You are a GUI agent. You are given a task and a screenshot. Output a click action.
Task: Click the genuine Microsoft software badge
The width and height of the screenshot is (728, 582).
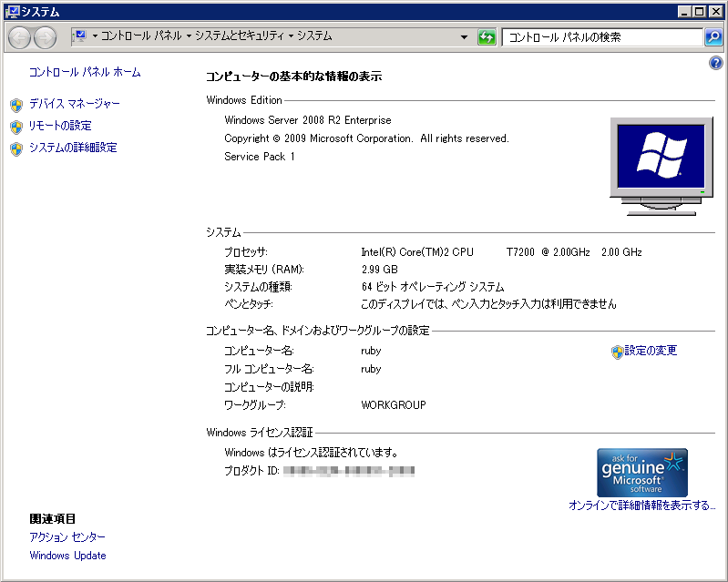pyautogui.click(x=642, y=473)
